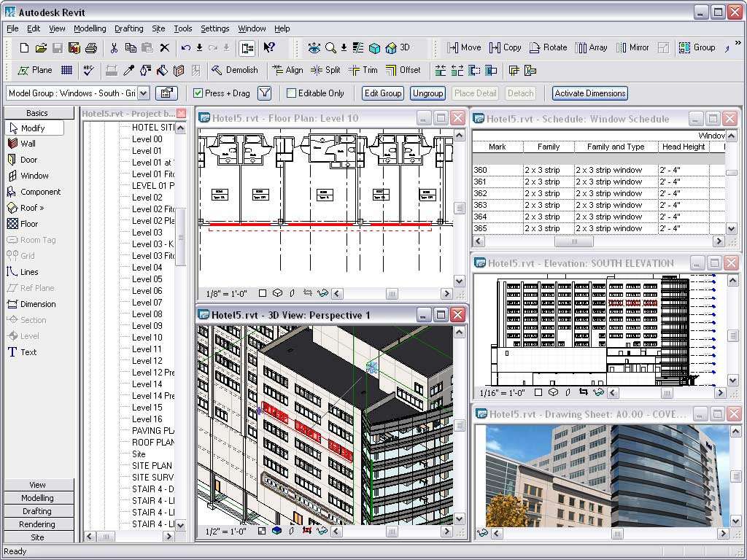
Task: Click the South Elevation scale 1/16" = 1'-0"
Action: point(503,393)
